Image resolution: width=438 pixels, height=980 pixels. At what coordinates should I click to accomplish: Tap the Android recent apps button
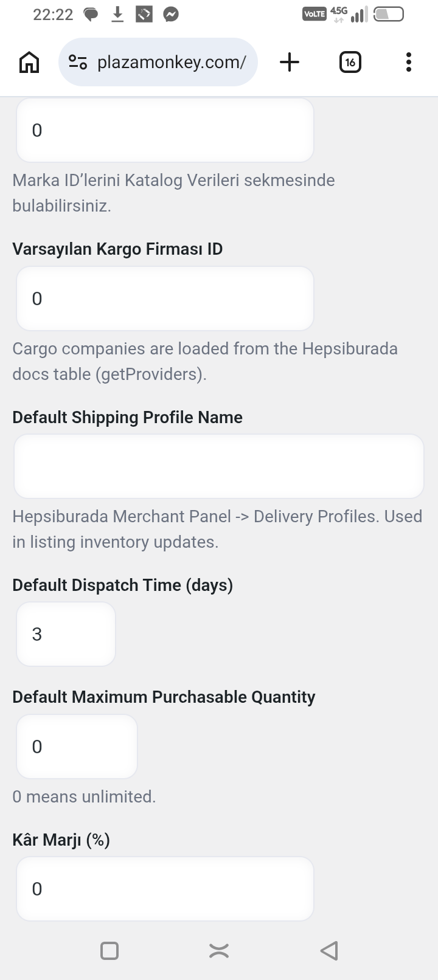pyautogui.click(x=109, y=951)
